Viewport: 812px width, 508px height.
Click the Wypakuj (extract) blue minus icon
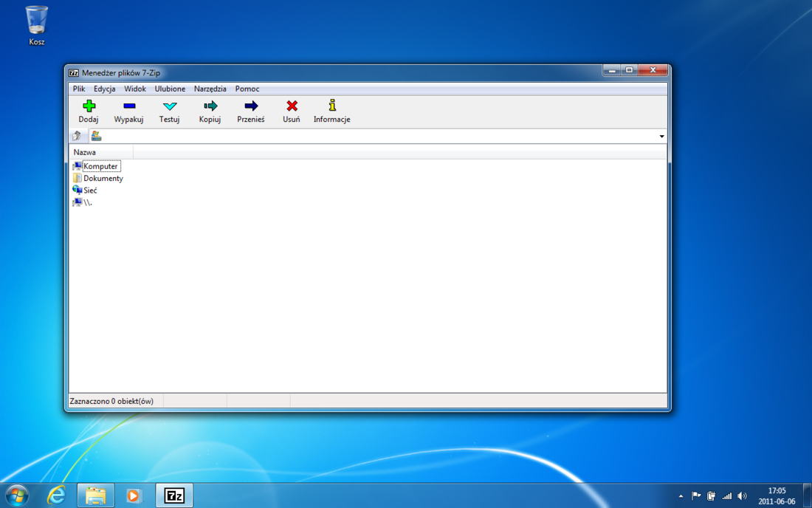[129, 106]
